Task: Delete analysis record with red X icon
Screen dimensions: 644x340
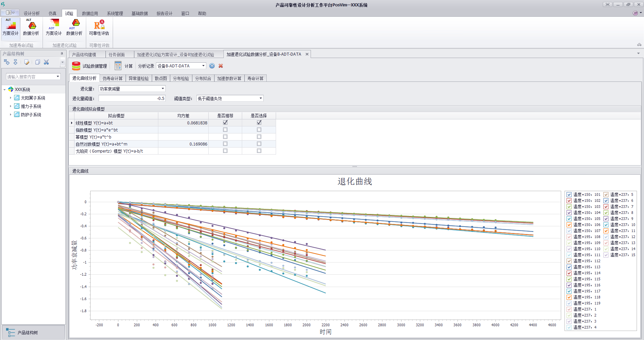Action: click(x=221, y=66)
